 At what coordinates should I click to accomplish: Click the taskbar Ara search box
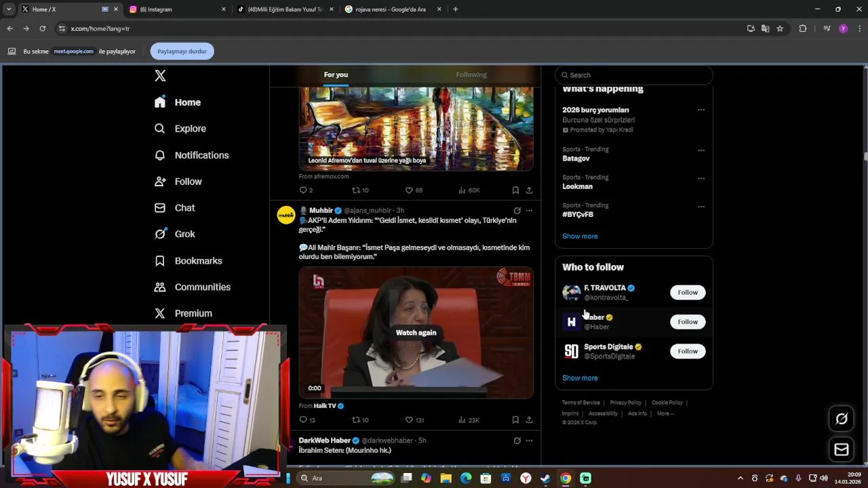pyautogui.click(x=347, y=479)
